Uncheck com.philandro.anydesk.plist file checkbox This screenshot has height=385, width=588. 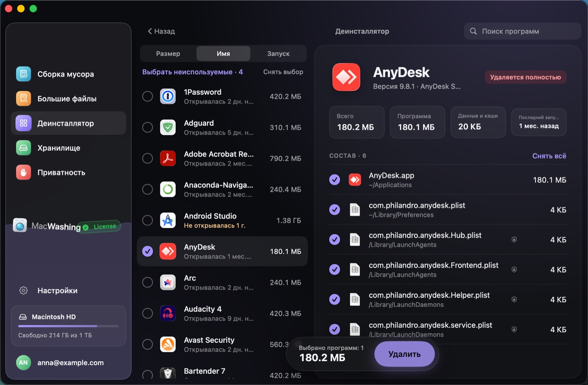[334, 210]
